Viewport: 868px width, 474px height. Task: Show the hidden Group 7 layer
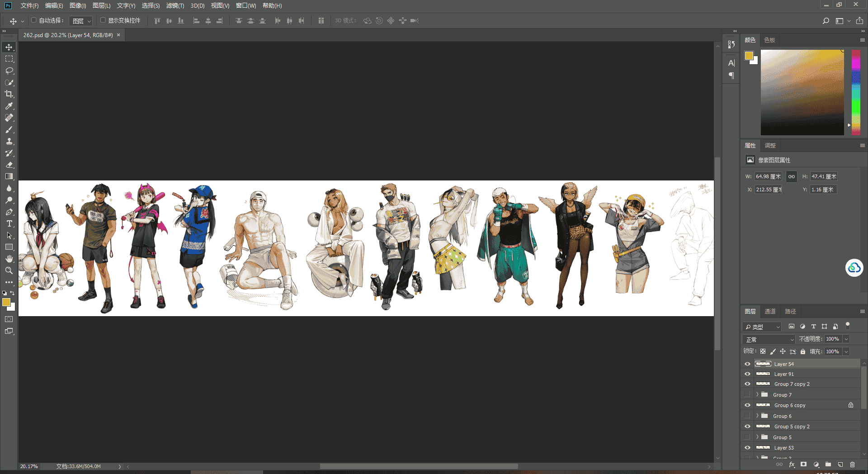coord(747,395)
